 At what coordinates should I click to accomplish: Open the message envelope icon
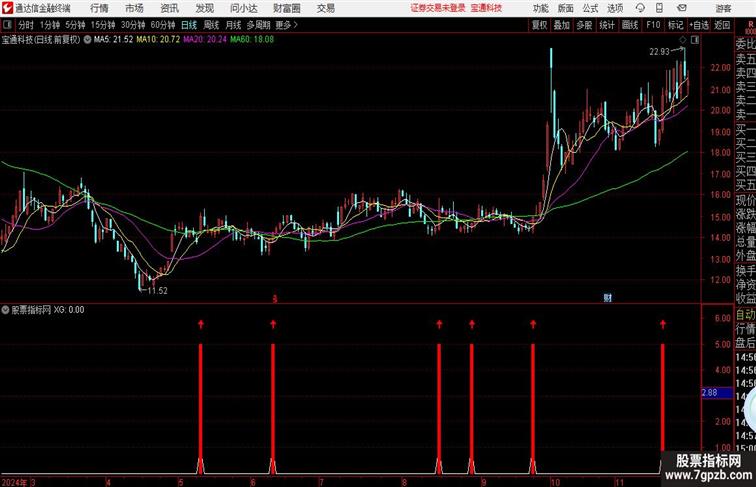click(x=682, y=8)
